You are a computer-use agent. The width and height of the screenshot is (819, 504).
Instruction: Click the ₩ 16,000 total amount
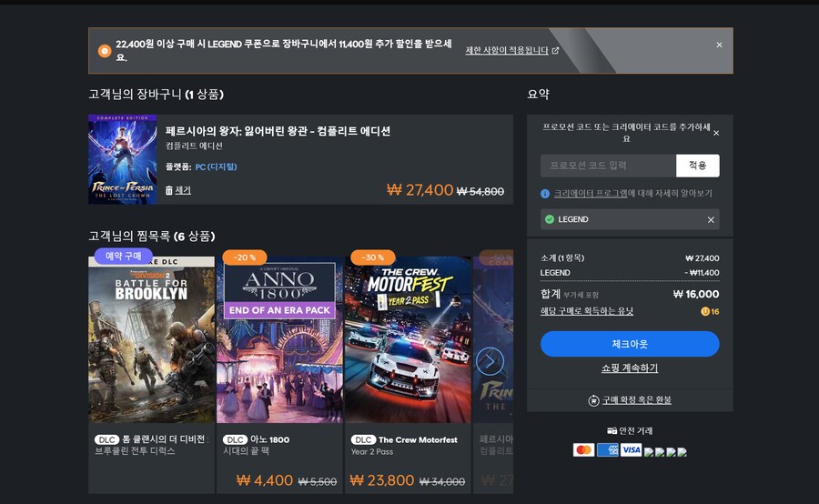click(x=696, y=294)
